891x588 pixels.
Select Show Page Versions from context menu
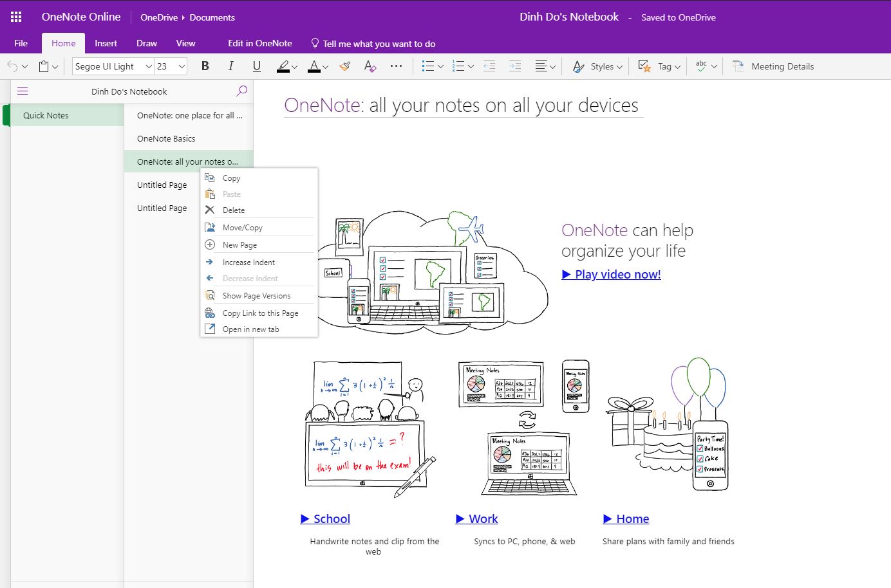[x=258, y=295]
